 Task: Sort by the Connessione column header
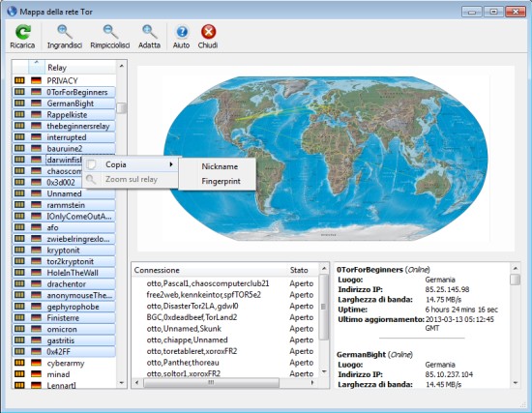(x=209, y=270)
